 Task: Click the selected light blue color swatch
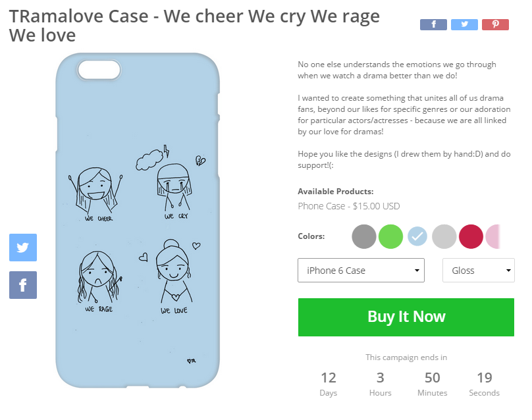coord(417,236)
